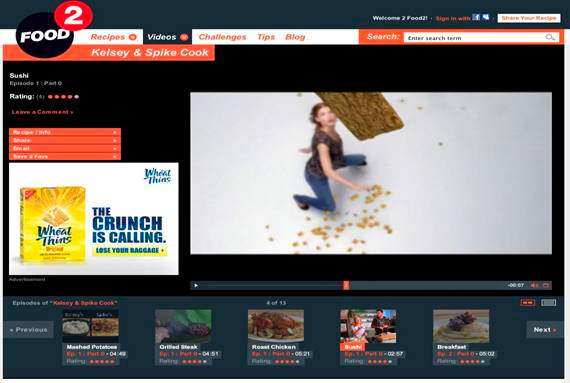Open the Videos tab
Image resolution: width=570 pixels, height=383 pixels.
point(162,37)
